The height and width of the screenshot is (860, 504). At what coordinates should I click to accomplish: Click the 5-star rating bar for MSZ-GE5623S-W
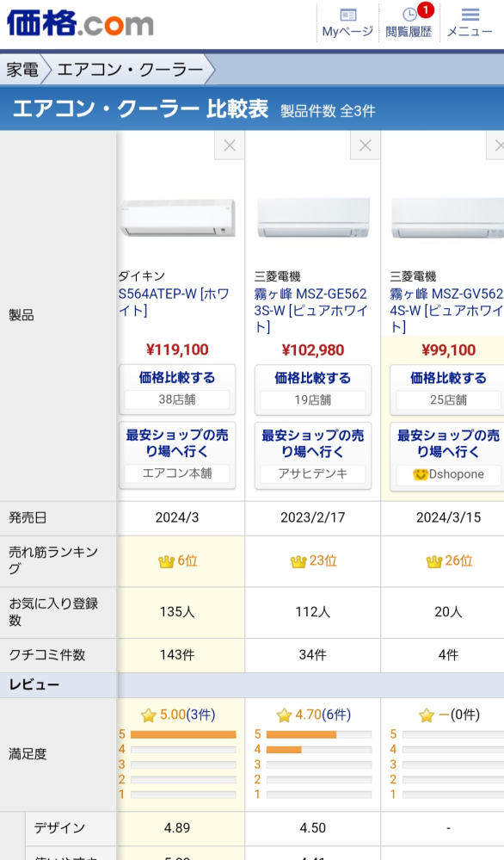[x=319, y=734]
